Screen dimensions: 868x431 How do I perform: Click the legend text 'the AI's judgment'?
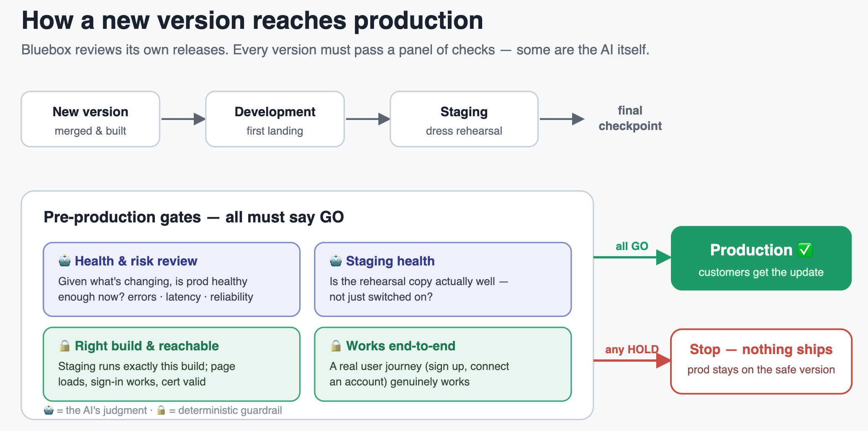click(x=106, y=411)
